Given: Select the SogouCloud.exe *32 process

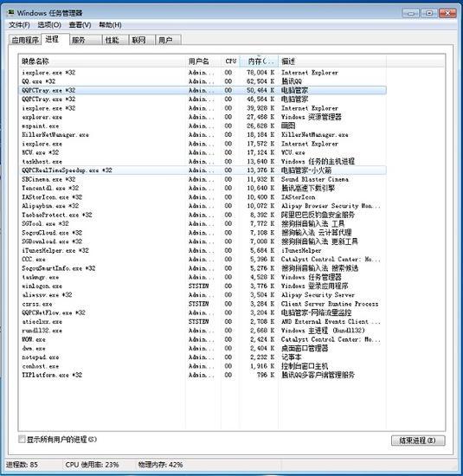Looking at the screenshot, I should (203, 233).
